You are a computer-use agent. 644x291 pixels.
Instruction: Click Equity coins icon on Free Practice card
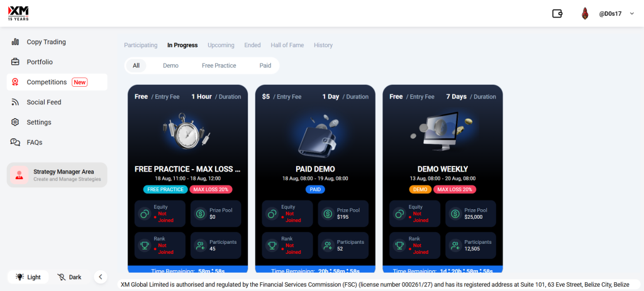click(145, 214)
